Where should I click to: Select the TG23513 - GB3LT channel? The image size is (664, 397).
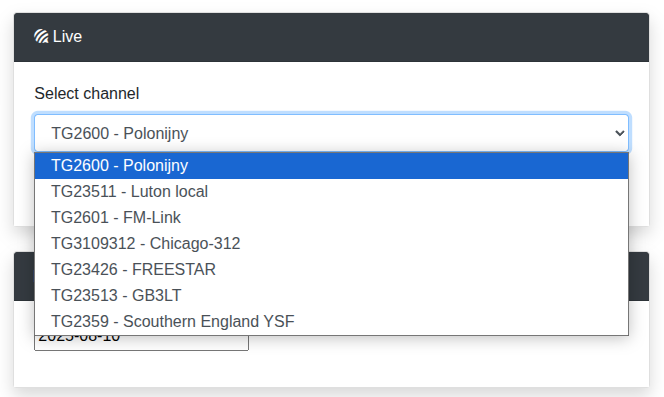[x=332, y=295]
